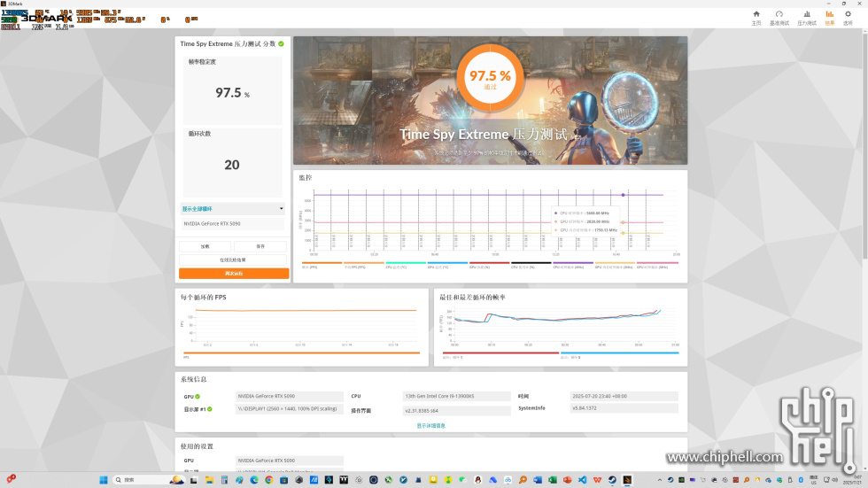868x488 pixels.
Task: Open Visual Studio Code from the taskbar
Action: 583,480
